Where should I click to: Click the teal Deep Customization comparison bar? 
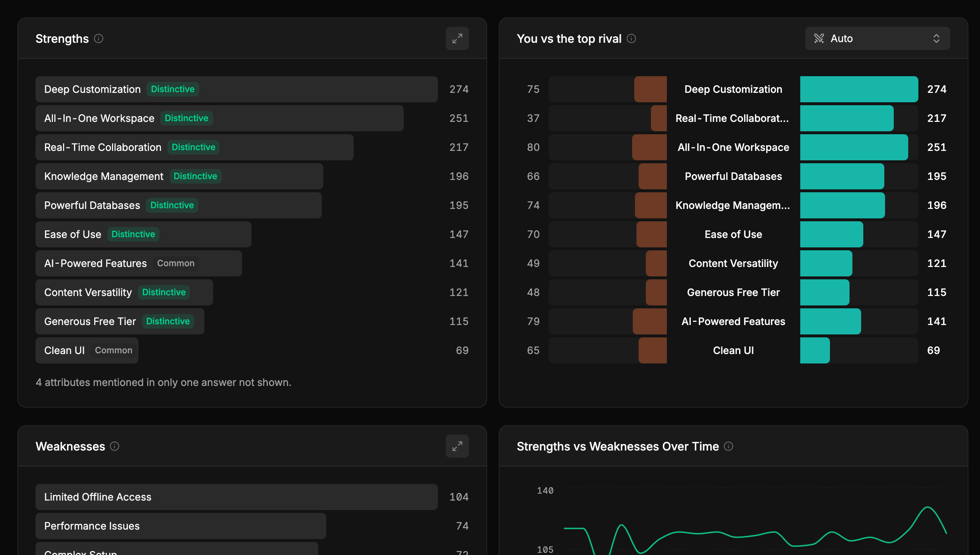point(859,89)
